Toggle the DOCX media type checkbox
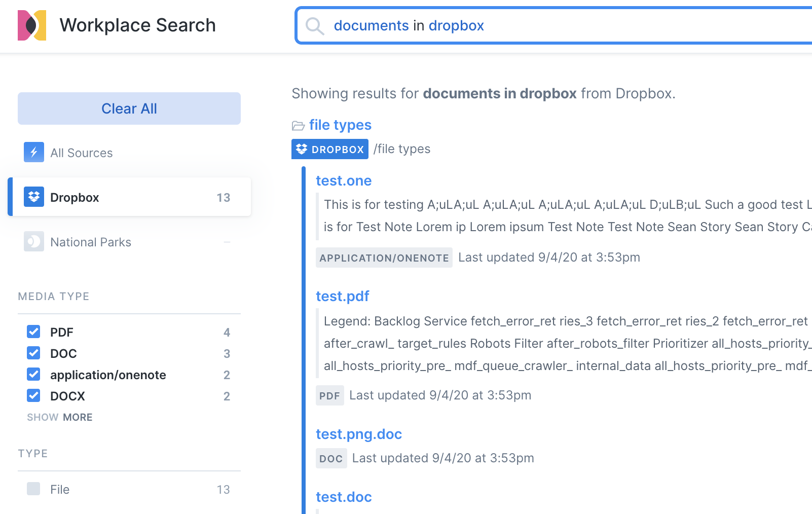This screenshot has height=514, width=812. tap(33, 395)
